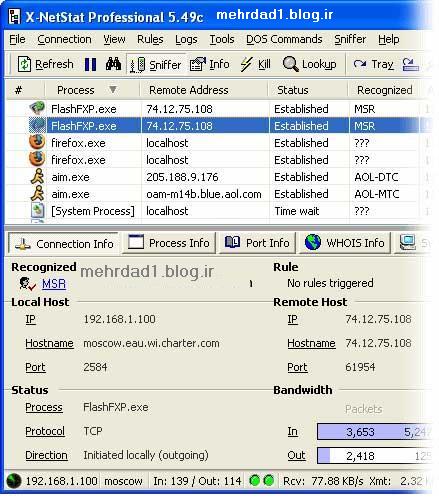This screenshot has height=500, width=439.
Task: Click the highlighted FlashFXP.exe row icon
Action: pyautogui.click(x=37, y=125)
